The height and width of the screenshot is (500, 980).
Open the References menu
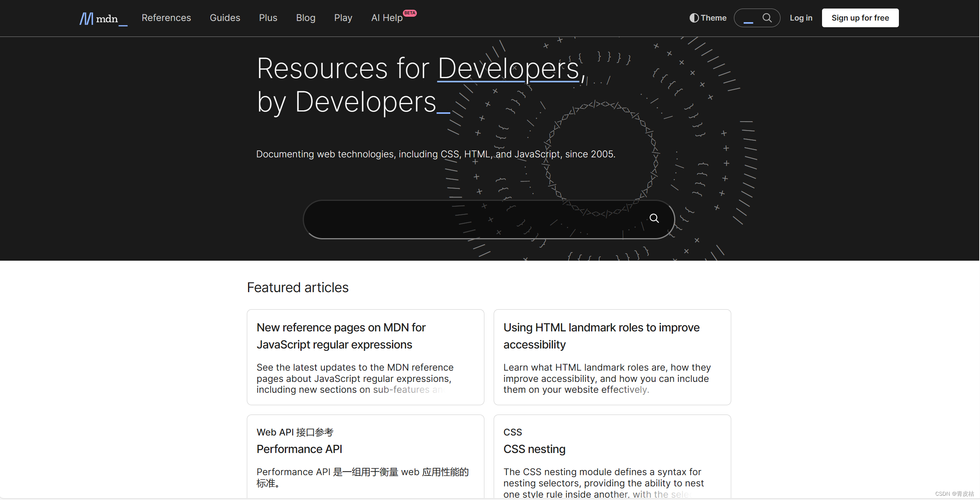(x=166, y=18)
